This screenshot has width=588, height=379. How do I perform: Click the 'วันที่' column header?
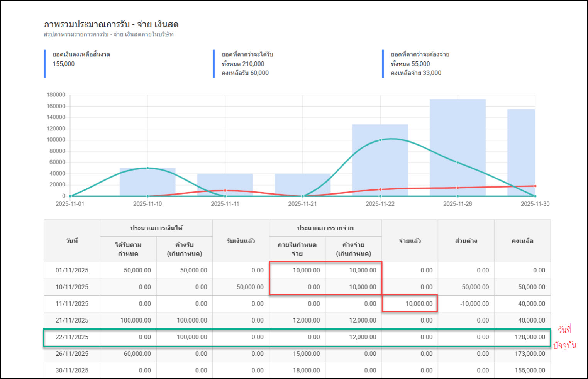(72, 241)
